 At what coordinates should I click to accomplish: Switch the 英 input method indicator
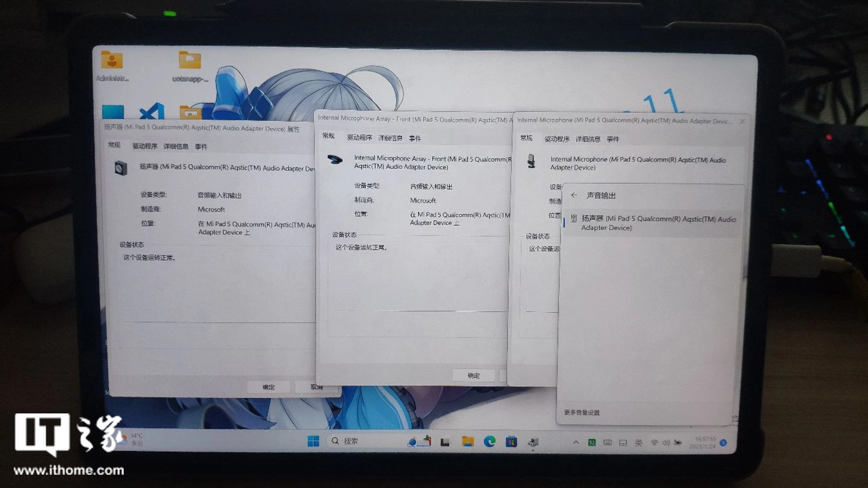(x=639, y=442)
